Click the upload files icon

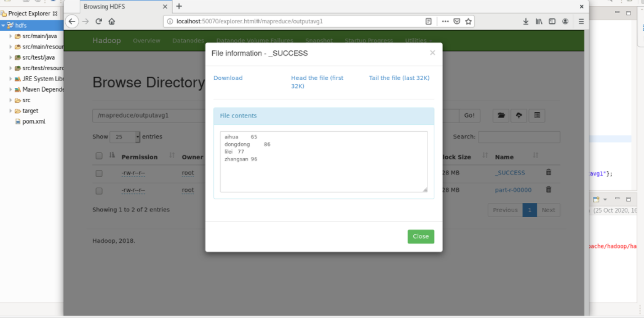(x=519, y=116)
